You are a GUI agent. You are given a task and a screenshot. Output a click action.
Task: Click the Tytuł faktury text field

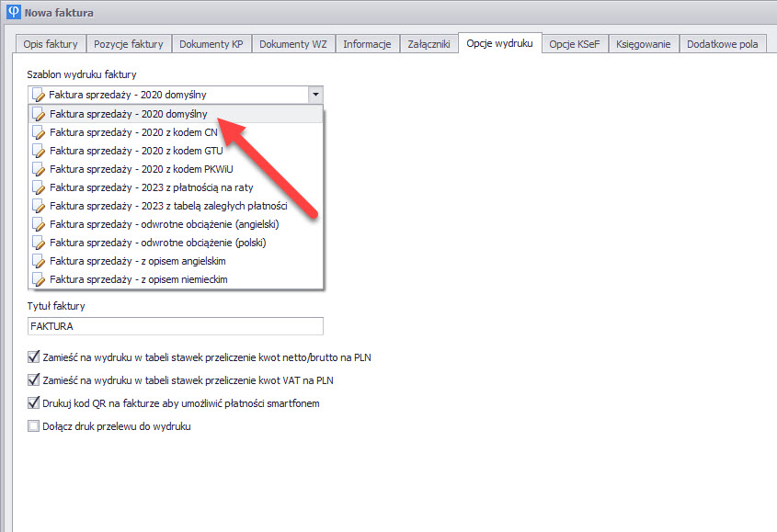pyautogui.click(x=175, y=326)
